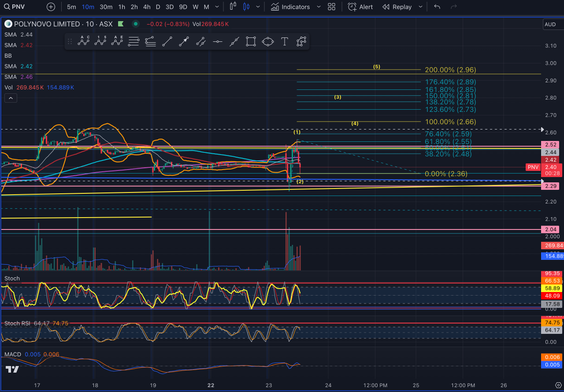Open the chart type dropdown arrow
Viewport: 564px width, 392px height.
pyautogui.click(x=258, y=7)
